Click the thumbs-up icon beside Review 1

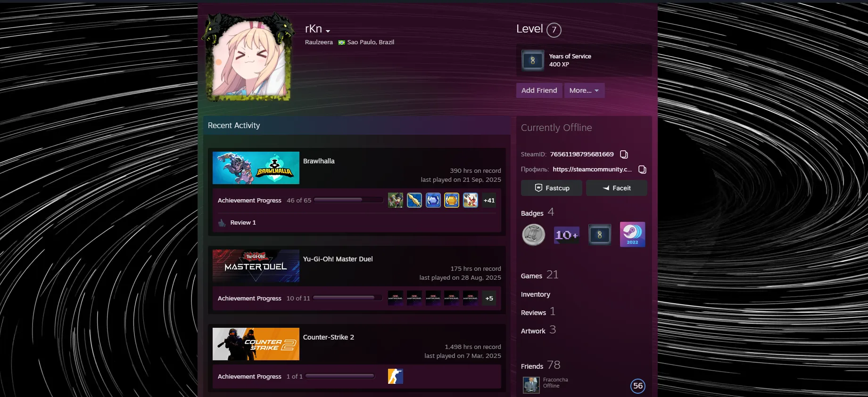click(222, 223)
